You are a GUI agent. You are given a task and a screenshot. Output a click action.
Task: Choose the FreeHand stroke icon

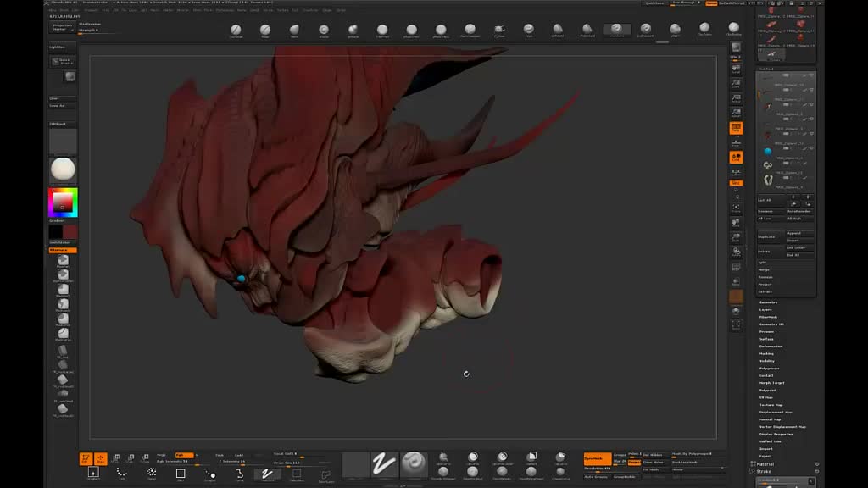pos(267,474)
